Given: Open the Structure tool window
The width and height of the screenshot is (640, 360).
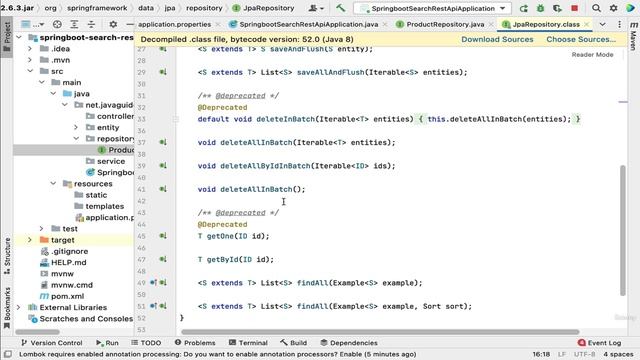Looking at the screenshot, I should coord(7,256).
